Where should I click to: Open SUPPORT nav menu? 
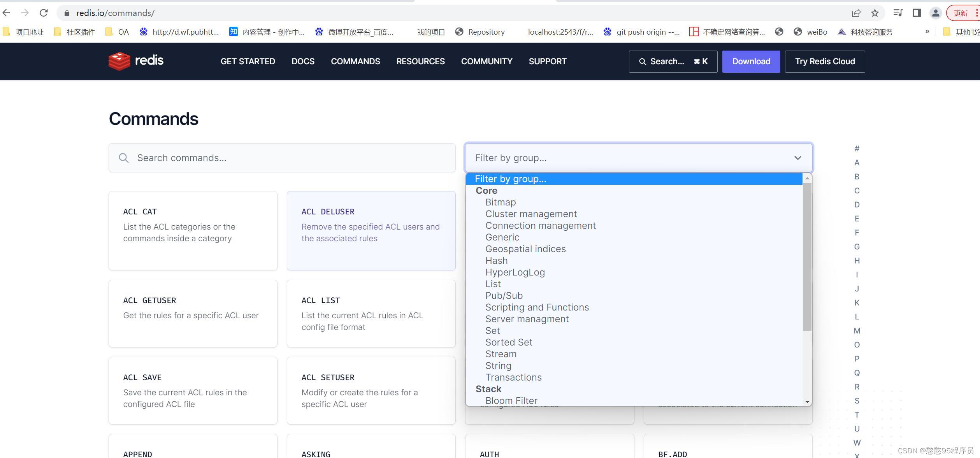[x=547, y=61]
